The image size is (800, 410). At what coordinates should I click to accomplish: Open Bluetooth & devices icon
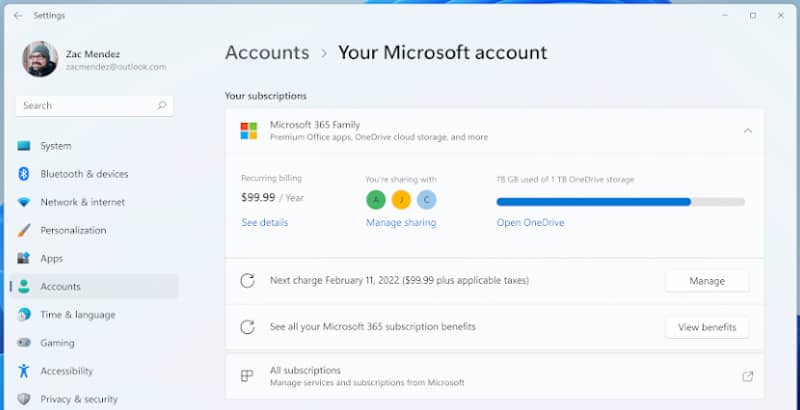click(x=23, y=174)
